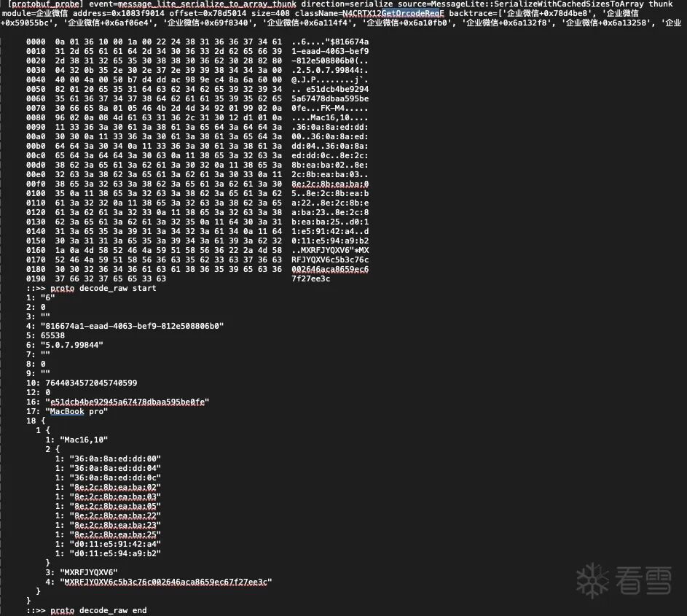This screenshot has width=687, height=616.
Task: Click the hex dump offset 0080
Action: click(x=36, y=117)
